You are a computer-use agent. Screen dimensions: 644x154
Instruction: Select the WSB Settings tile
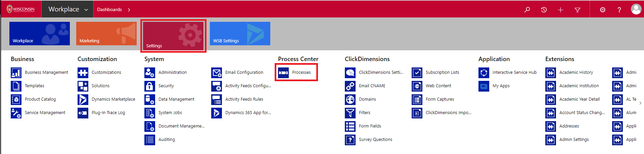[x=240, y=34]
